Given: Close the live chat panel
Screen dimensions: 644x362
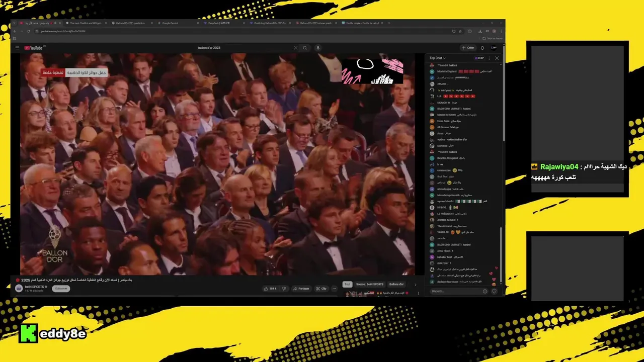Looking at the screenshot, I should pos(497,58).
